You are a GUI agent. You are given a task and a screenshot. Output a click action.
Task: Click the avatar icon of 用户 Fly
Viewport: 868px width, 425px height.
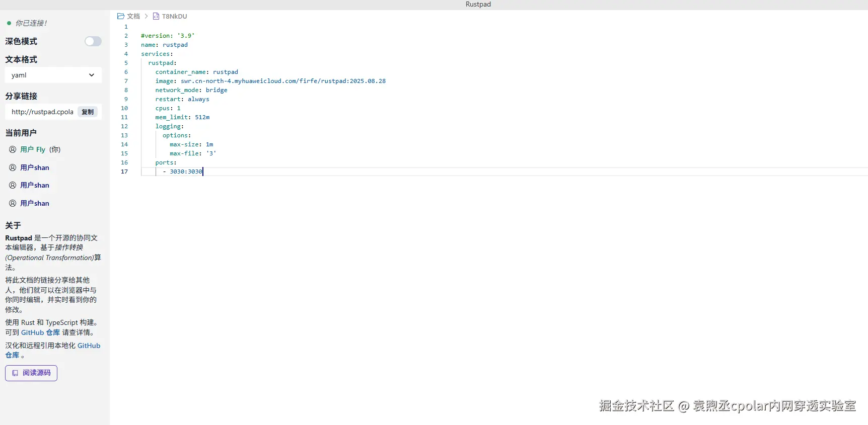coord(13,149)
